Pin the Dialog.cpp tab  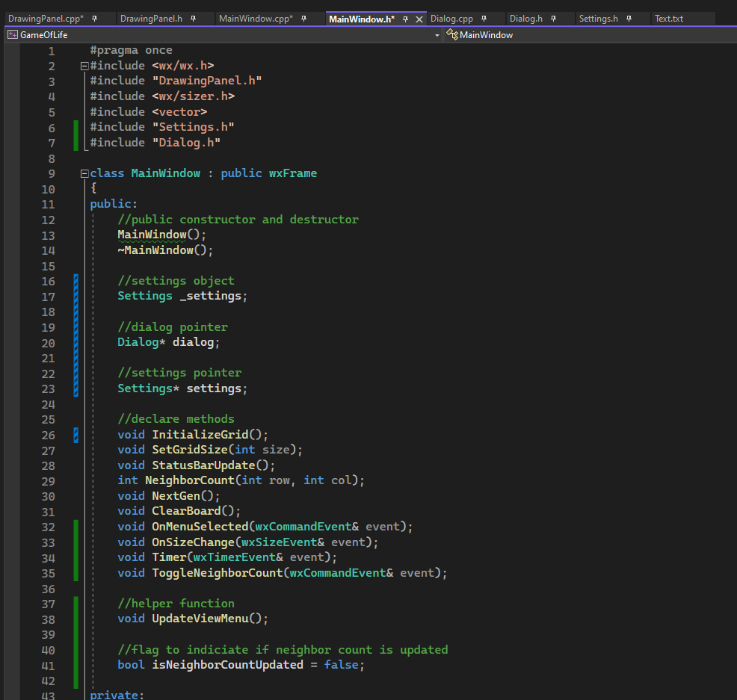point(484,19)
